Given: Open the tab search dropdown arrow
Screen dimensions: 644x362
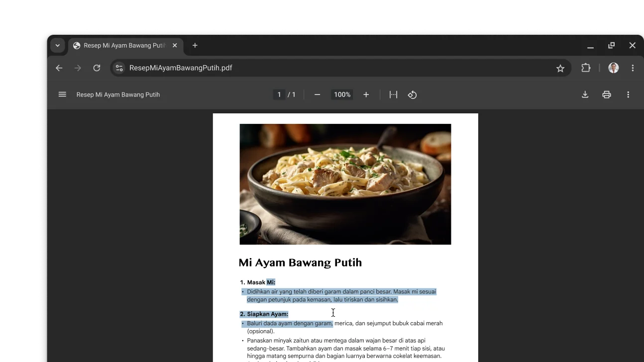Looking at the screenshot, I should (57, 45).
